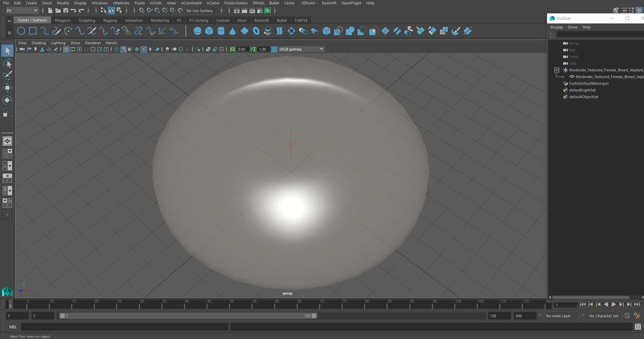
Task: Activate the Move tool
Action: pyautogui.click(x=7, y=88)
